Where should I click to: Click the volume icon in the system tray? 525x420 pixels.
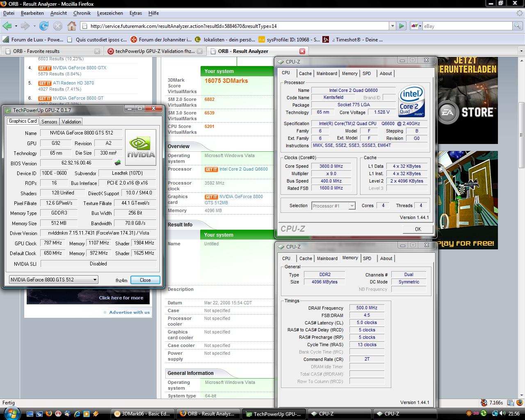[x=502, y=413]
